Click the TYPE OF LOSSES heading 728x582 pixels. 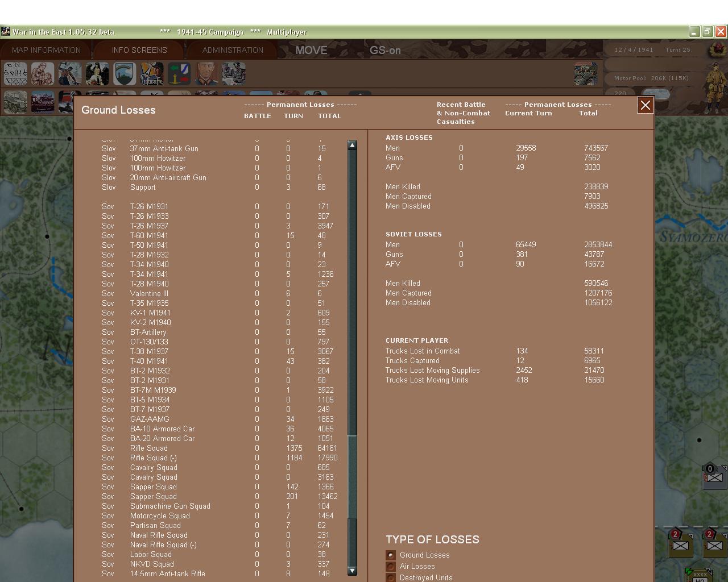point(432,539)
